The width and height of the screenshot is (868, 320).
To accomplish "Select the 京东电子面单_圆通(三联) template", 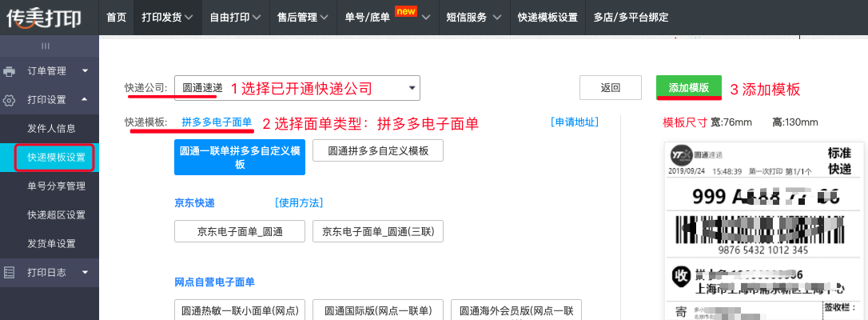I will (x=377, y=231).
